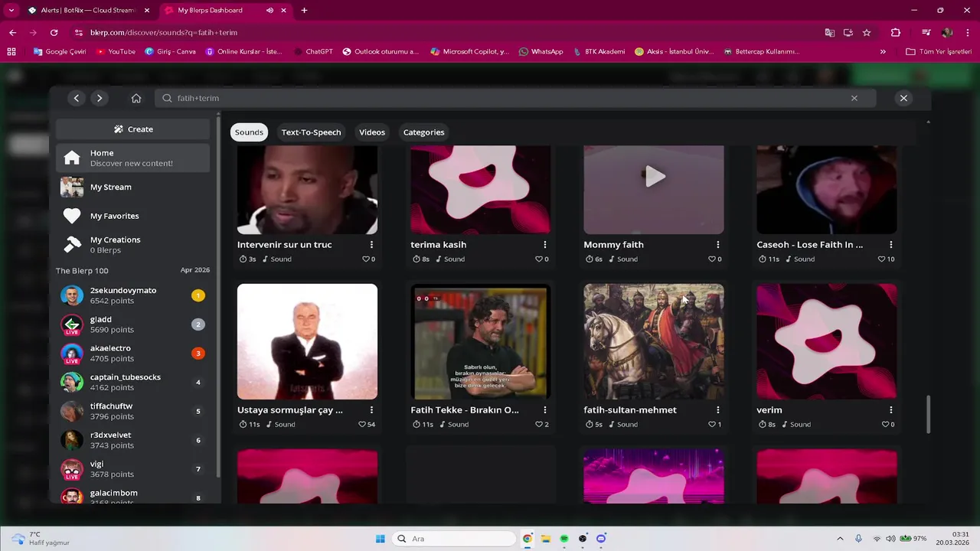Reload the browser page
The image size is (980, 551).
pos(54,33)
